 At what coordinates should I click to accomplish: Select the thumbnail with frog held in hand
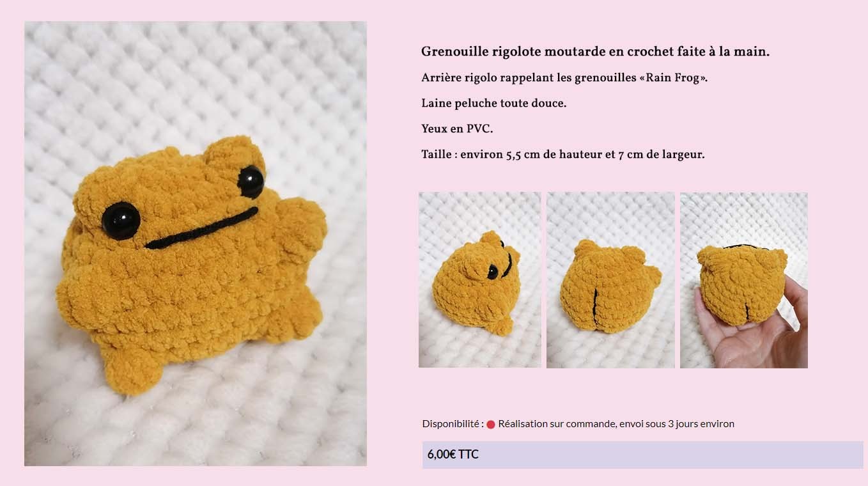(x=744, y=280)
